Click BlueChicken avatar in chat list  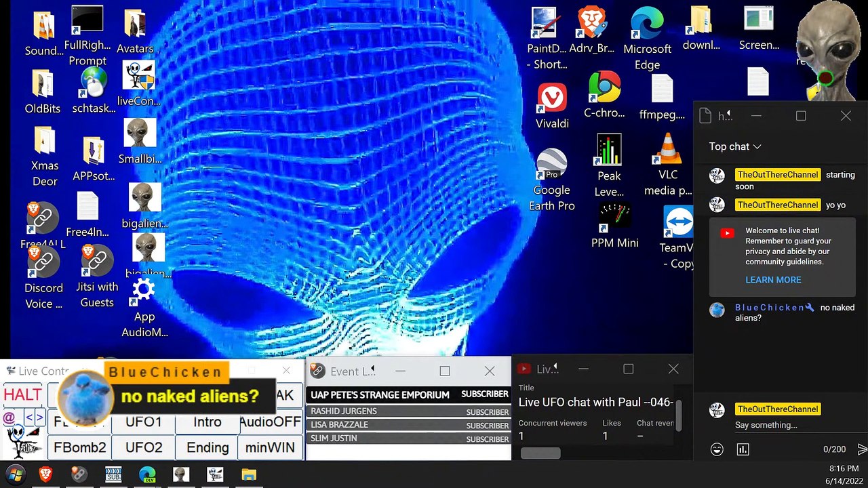(717, 310)
